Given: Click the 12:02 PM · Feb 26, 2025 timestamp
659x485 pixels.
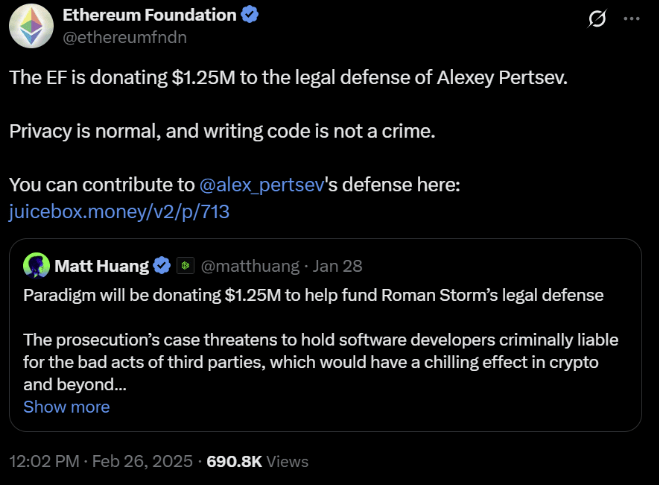Looking at the screenshot, I should [102, 461].
